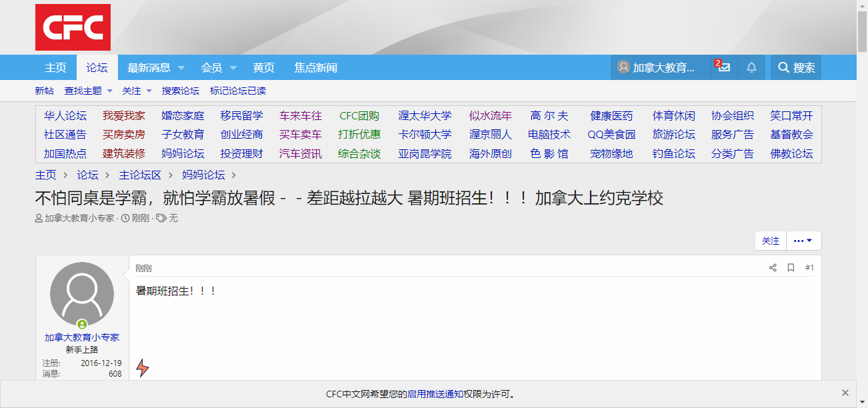The image size is (868, 408).
Task: Open the alerts bell icon
Action: click(x=751, y=67)
